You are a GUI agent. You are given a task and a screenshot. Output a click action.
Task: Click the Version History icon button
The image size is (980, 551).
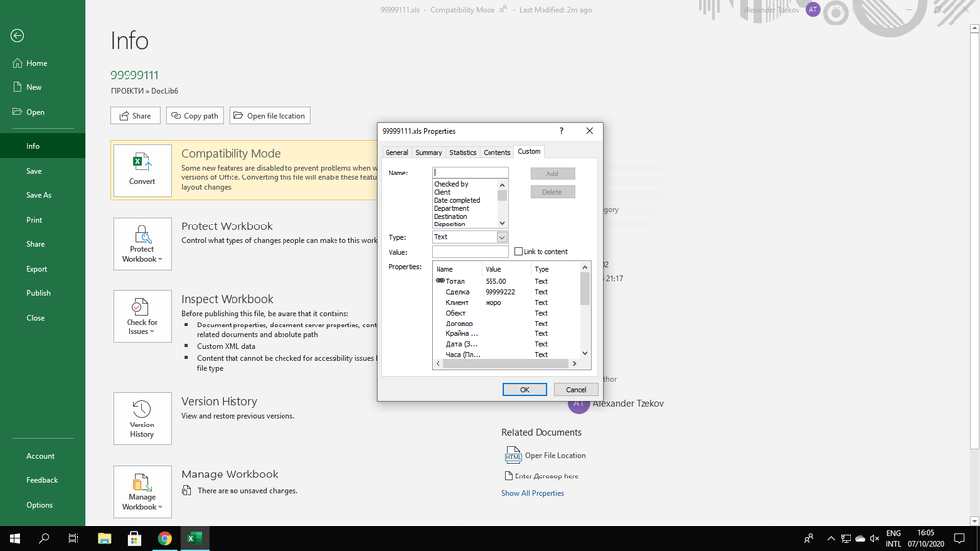(142, 419)
